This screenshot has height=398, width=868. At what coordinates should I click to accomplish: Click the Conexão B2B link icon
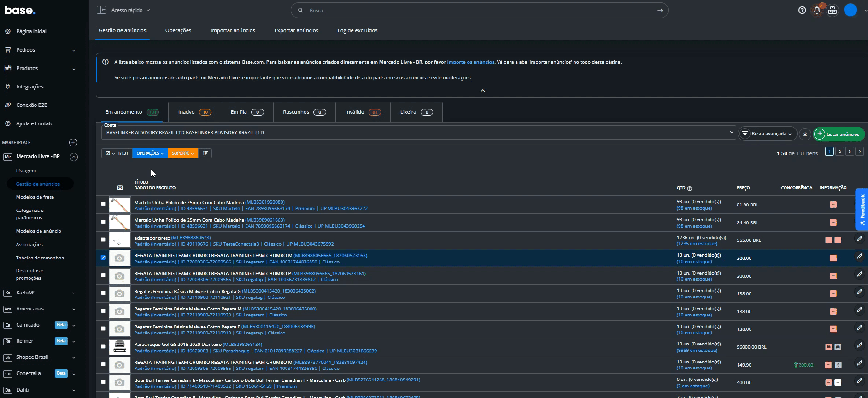(8, 105)
